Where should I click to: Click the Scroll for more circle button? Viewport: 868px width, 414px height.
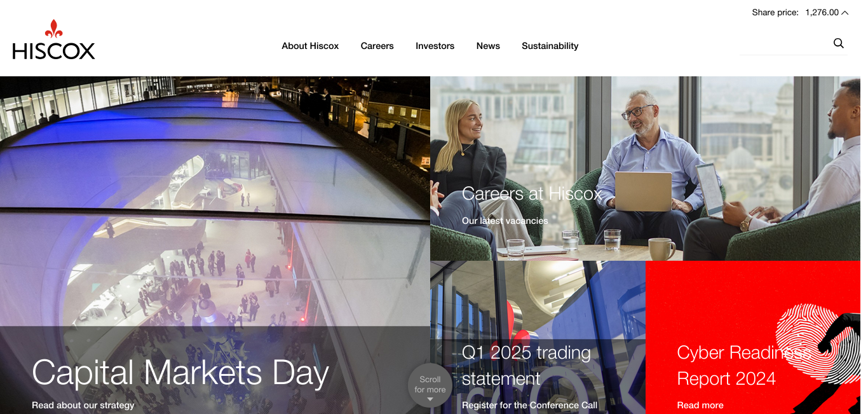coord(430,385)
